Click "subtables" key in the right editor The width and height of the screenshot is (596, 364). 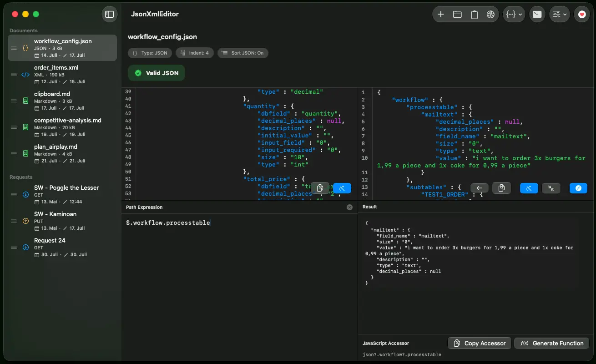click(x=427, y=187)
